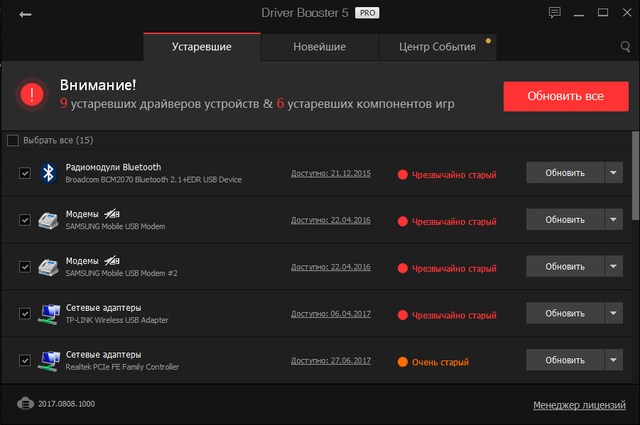Image resolution: width=640 pixels, height=425 pixels.
Task: Click the red warning exclamation icon
Action: (x=32, y=94)
